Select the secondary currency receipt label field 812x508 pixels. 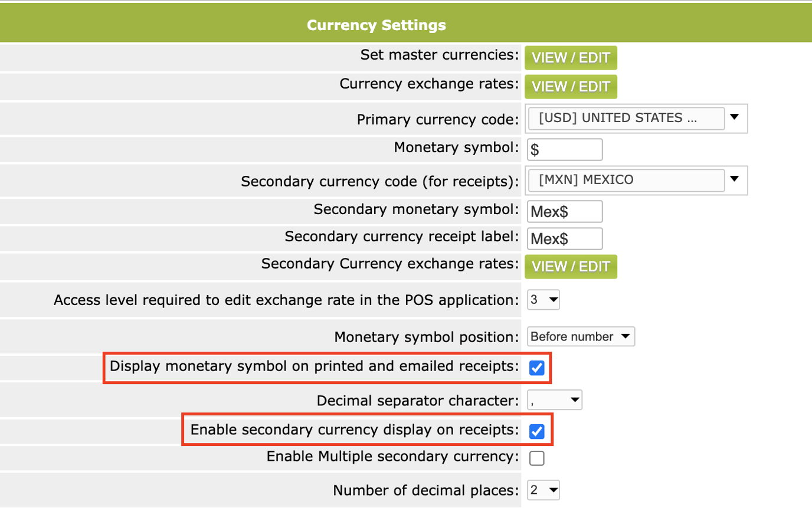[564, 238]
